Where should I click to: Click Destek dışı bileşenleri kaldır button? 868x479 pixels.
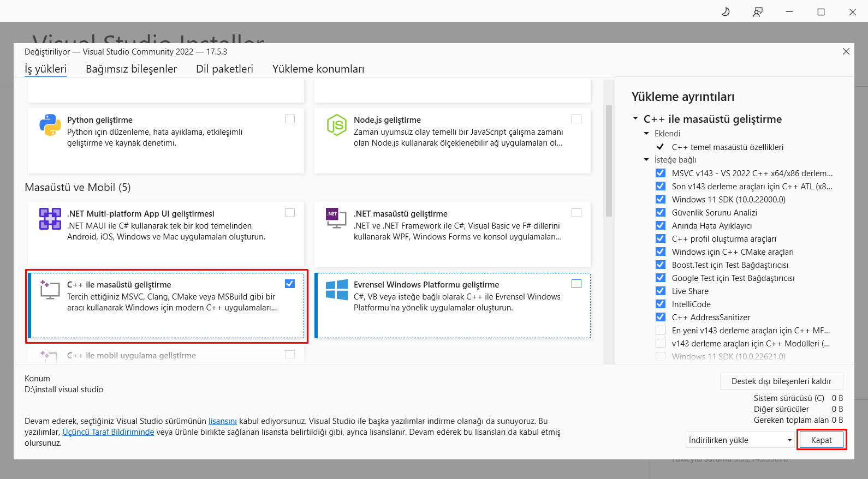781,381
